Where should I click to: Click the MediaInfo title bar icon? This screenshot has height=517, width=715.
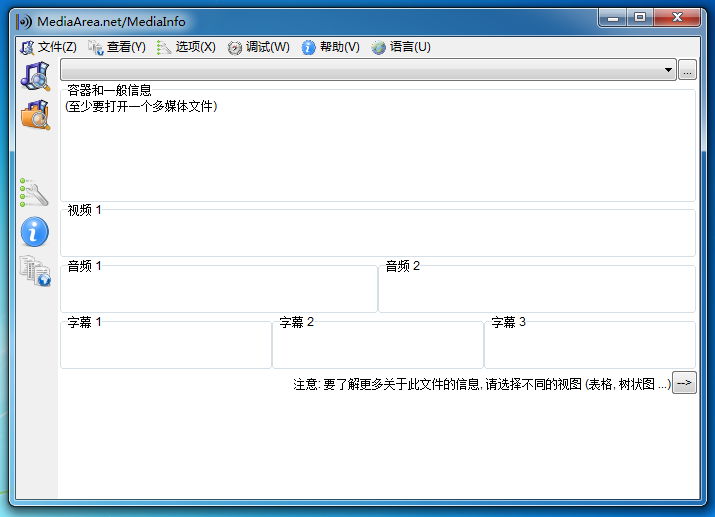tap(24, 21)
